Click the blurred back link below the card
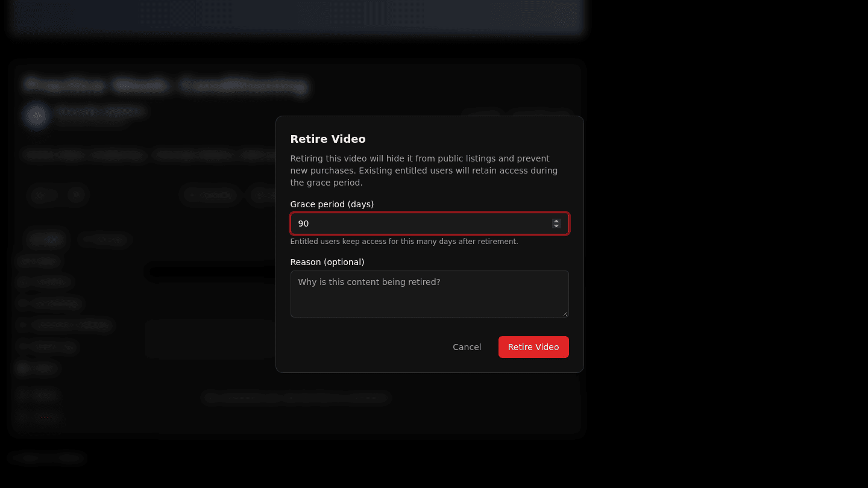 48,458
